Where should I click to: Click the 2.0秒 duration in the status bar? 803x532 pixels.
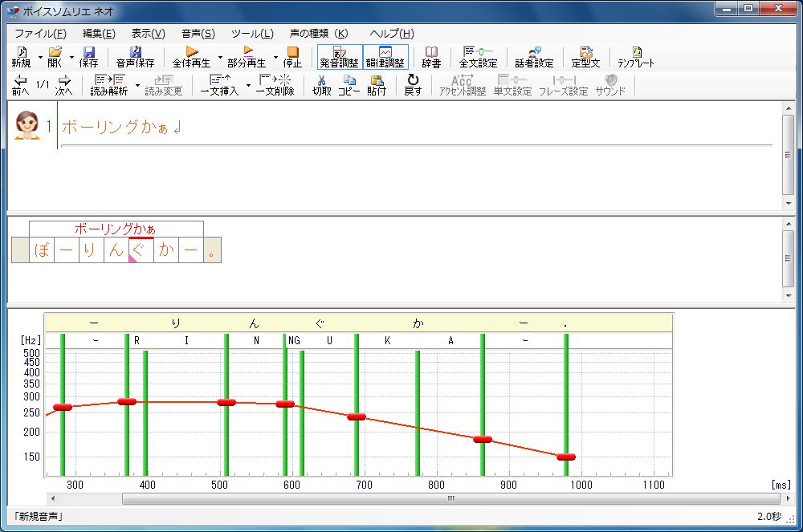(x=769, y=517)
